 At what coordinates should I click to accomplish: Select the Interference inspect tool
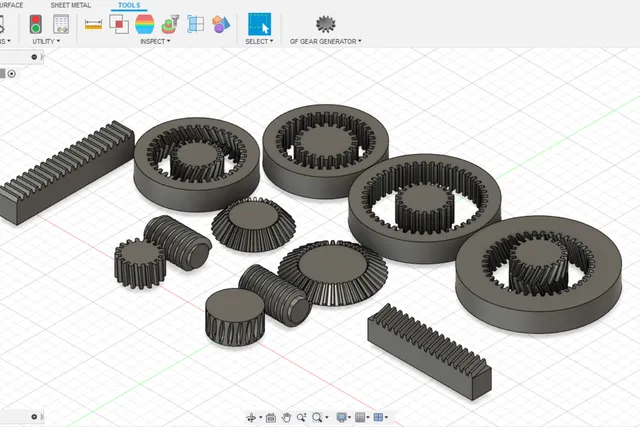pos(119,24)
